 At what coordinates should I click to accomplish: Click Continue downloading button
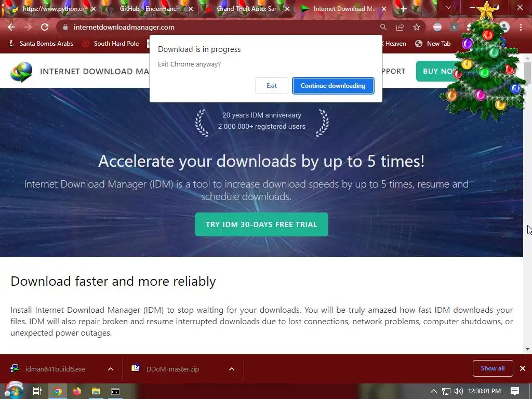tap(333, 86)
